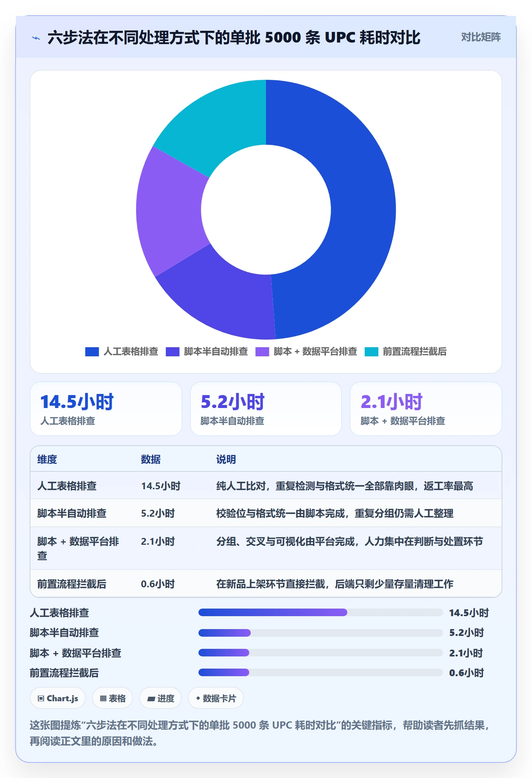Click the 前置流程拦截后 progress bar
This screenshot has height=778, width=532.
[321, 672]
